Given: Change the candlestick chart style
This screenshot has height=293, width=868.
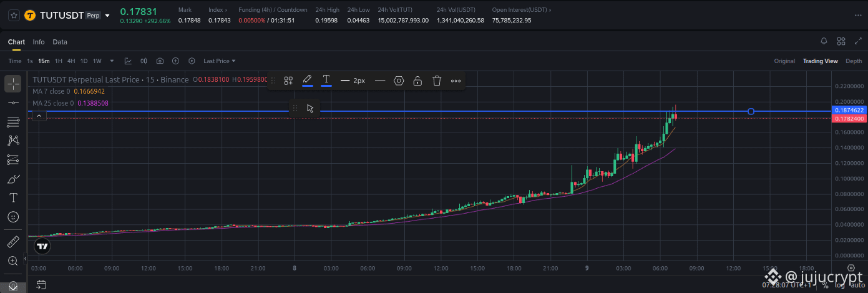Looking at the screenshot, I should [144, 61].
